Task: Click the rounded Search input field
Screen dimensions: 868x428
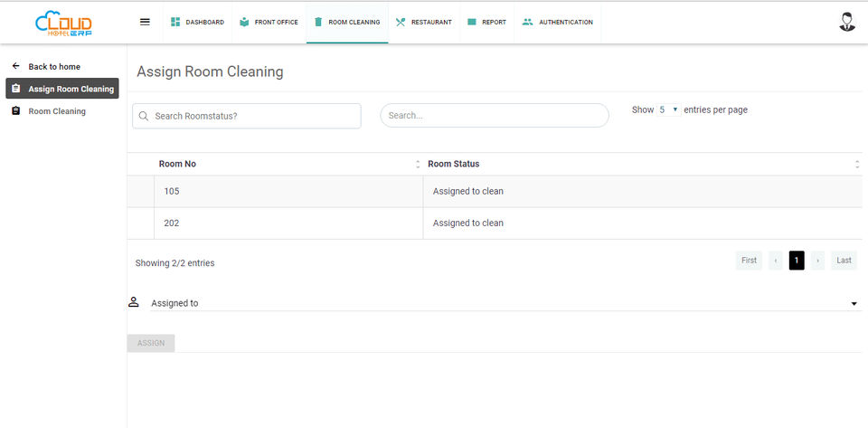Action: [x=494, y=116]
